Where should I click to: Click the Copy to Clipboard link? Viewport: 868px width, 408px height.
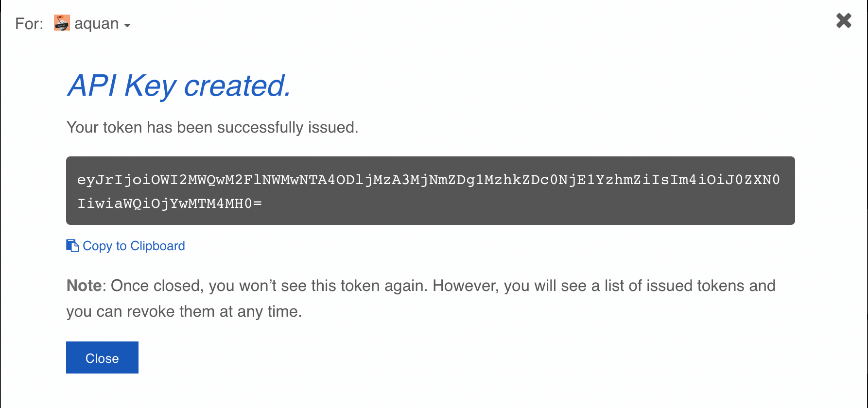pos(134,246)
